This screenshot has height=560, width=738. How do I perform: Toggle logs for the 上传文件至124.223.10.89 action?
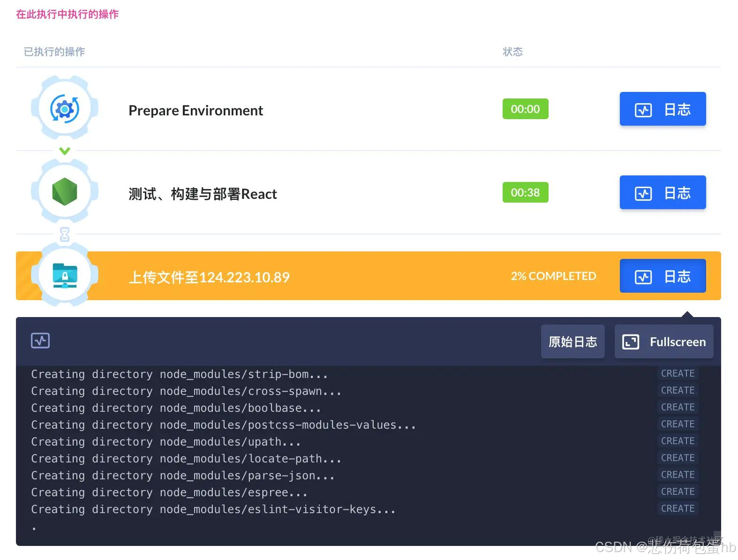(x=663, y=276)
